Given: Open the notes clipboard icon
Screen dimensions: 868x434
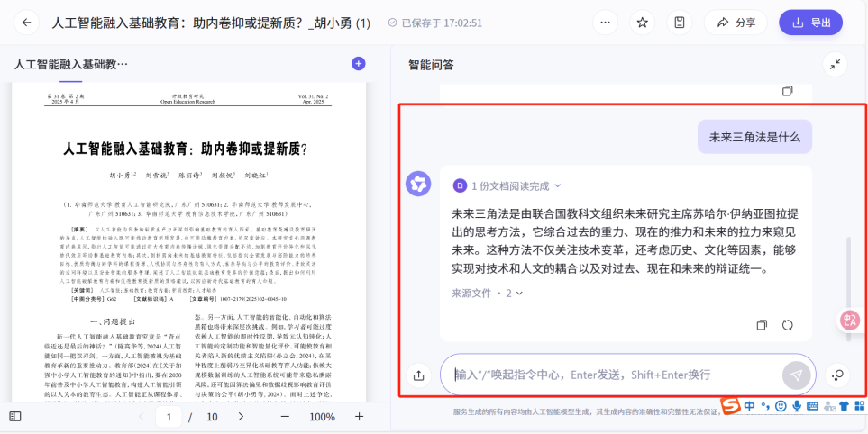Looking at the screenshot, I should 680,23.
